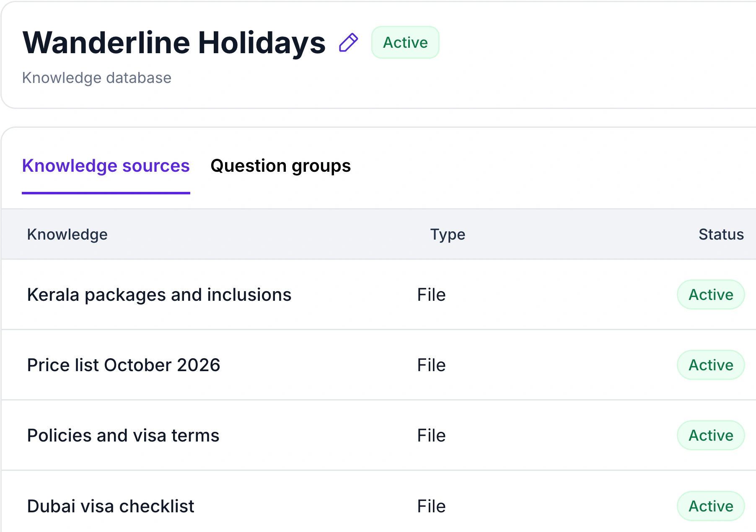Open Kerala packages and inclusions entry
This screenshot has height=532, width=756.
[159, 294]
